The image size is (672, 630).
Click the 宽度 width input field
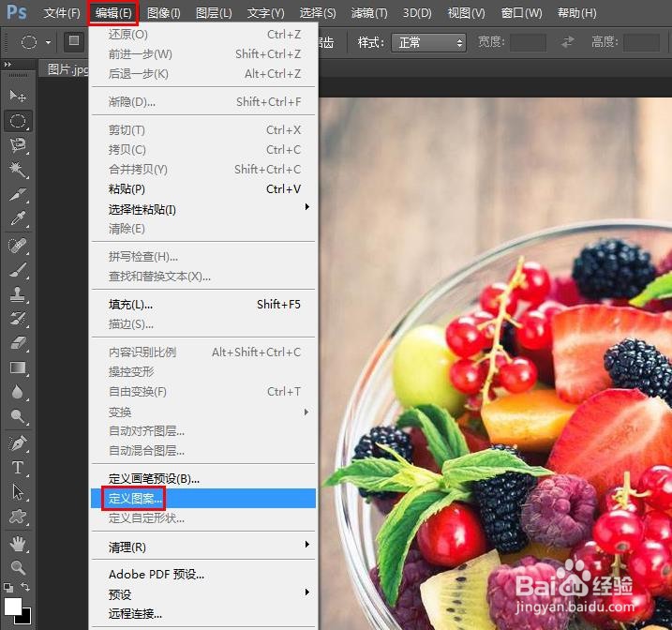528,42
